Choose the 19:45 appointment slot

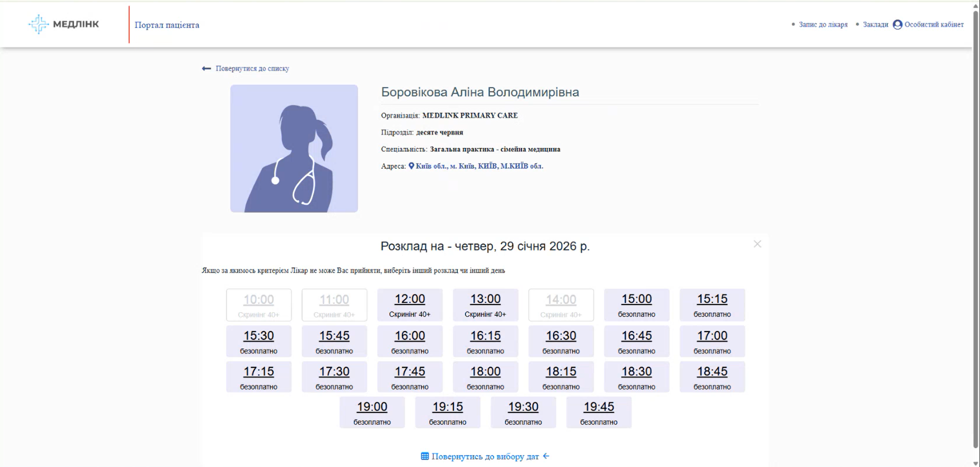coord(598,413)
